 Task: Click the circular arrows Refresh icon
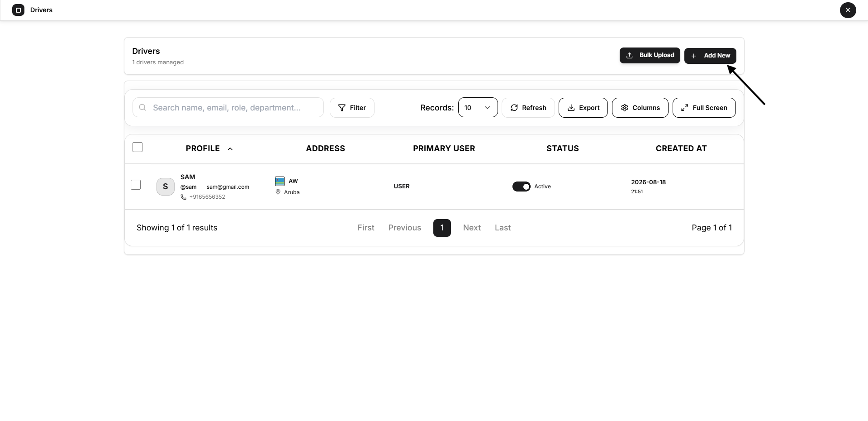pyautogui.click(x=514, y=108)
